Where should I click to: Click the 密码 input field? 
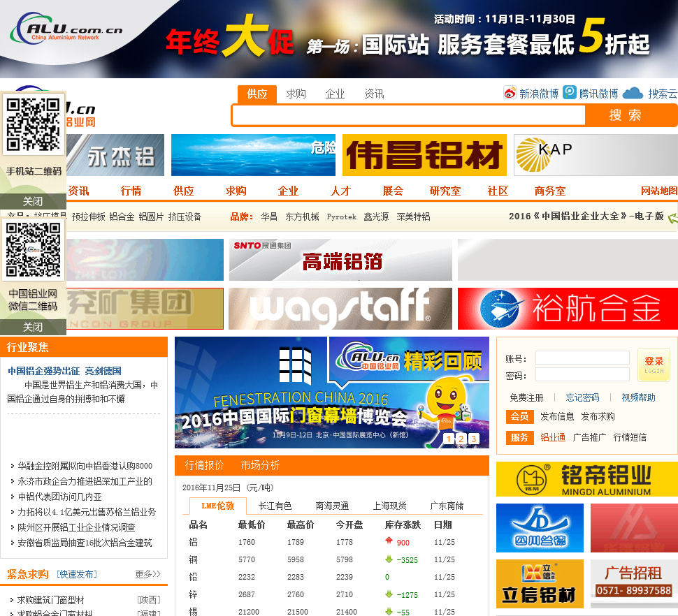pyautogui.click(x=582, y=374)
